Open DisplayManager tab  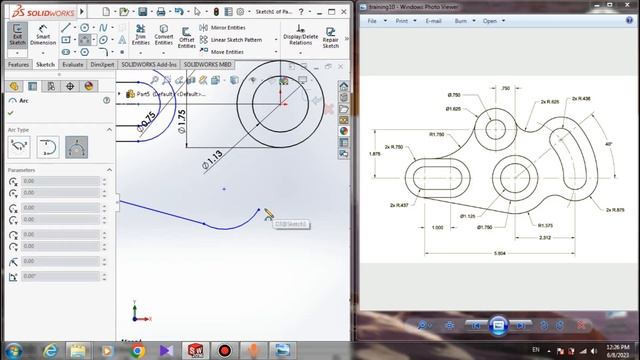coord(89,86)
